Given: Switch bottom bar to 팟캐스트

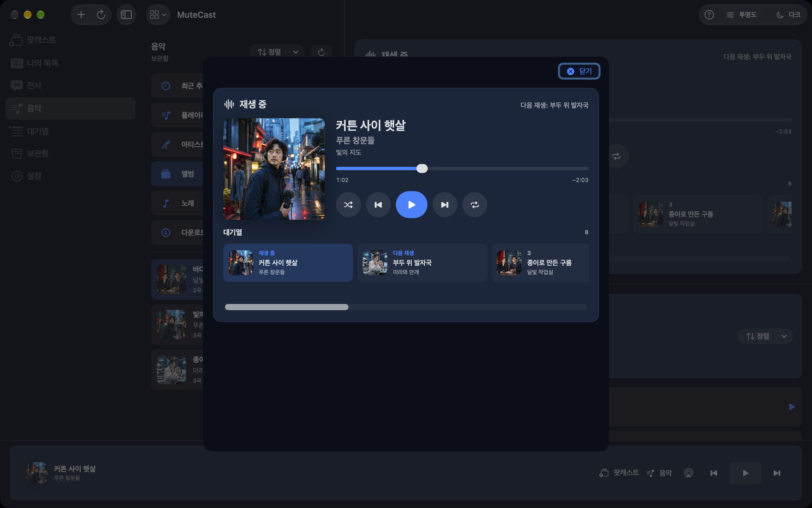Looking at the screenshot, I should 619,473.
